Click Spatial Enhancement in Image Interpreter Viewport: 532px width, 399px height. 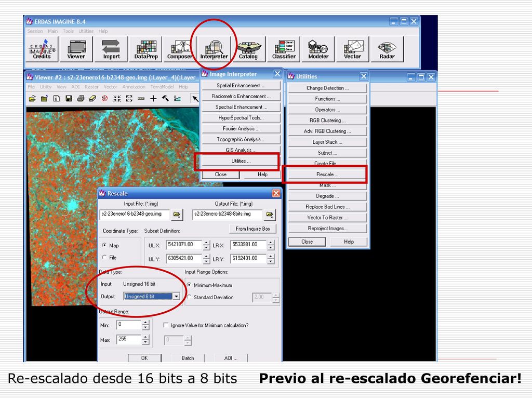241,86
